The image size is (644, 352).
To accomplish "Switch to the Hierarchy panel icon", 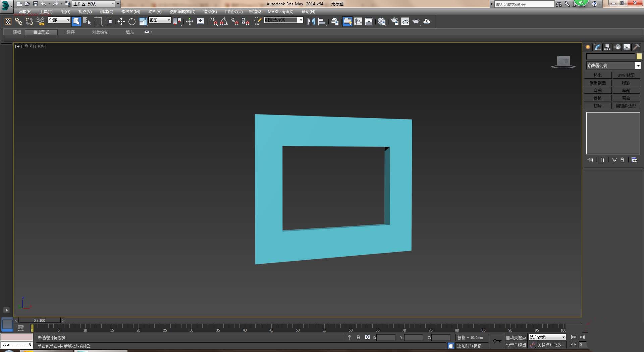I will tap(607, 47).
